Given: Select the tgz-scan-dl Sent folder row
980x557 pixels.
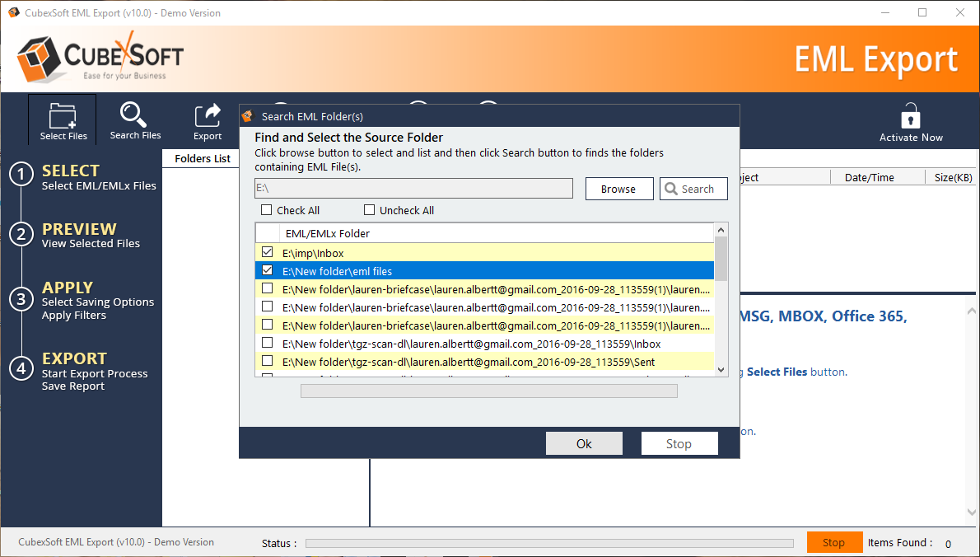Looking at the screenshot, I should click(469, 362).
